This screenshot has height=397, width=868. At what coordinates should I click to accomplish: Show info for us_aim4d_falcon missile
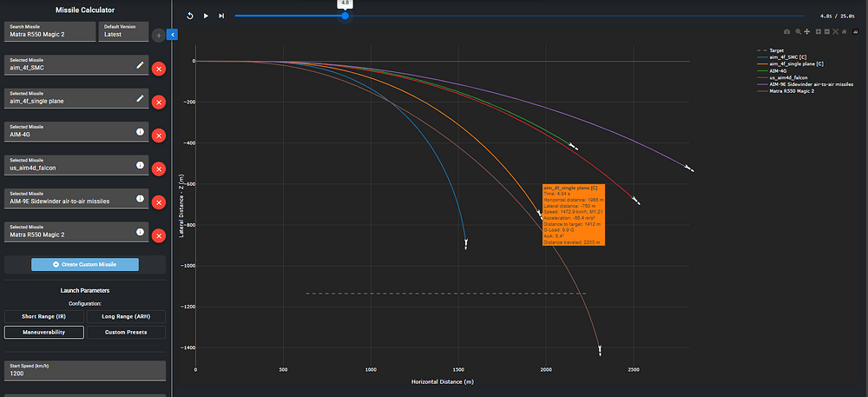pyautogui.click(x=140, y=165)
